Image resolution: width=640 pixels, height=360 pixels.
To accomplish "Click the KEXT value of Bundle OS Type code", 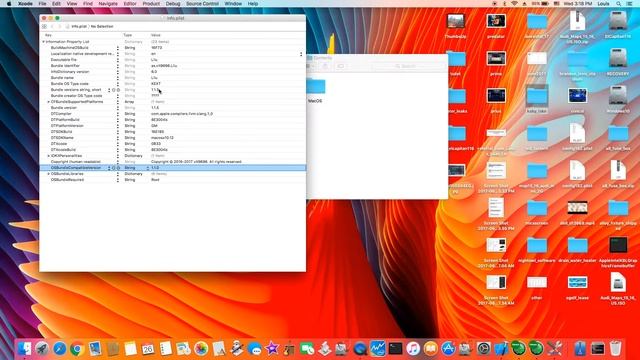I will (156, 84).
